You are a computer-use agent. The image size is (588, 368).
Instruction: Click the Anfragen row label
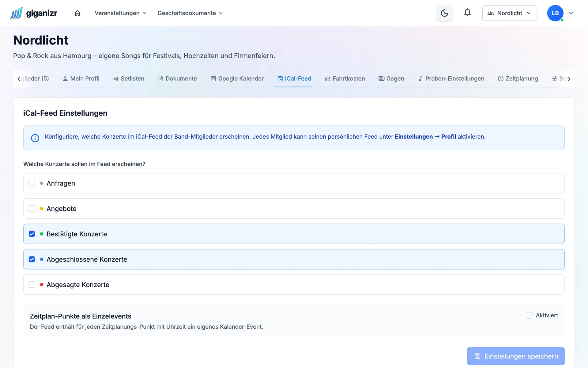tap(61, 183)
